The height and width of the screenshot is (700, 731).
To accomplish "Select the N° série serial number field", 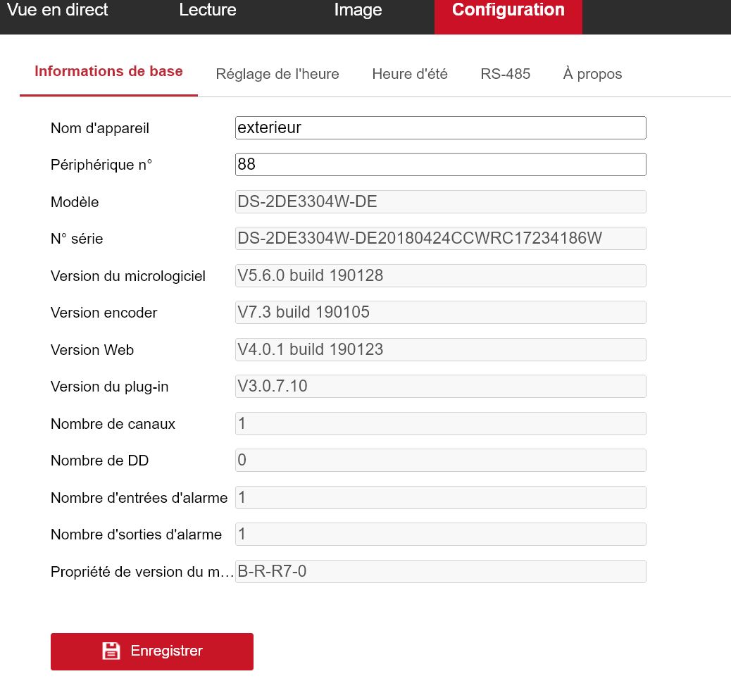I will click(x=440, y=239).
